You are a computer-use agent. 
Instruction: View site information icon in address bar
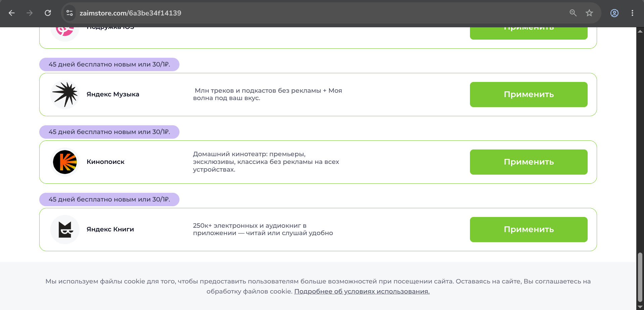(69, 13)
